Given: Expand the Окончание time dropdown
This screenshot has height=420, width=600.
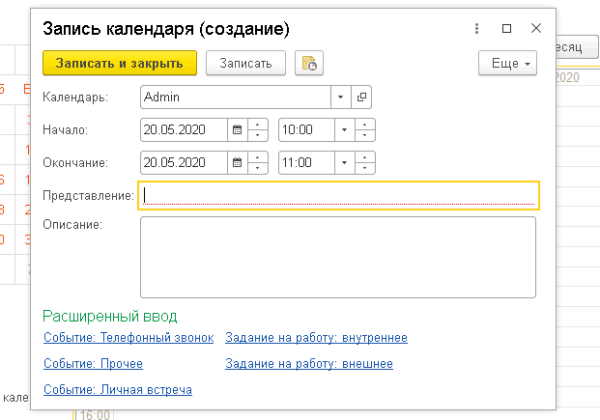Looking at the screenshot, I should pos(344,163).
